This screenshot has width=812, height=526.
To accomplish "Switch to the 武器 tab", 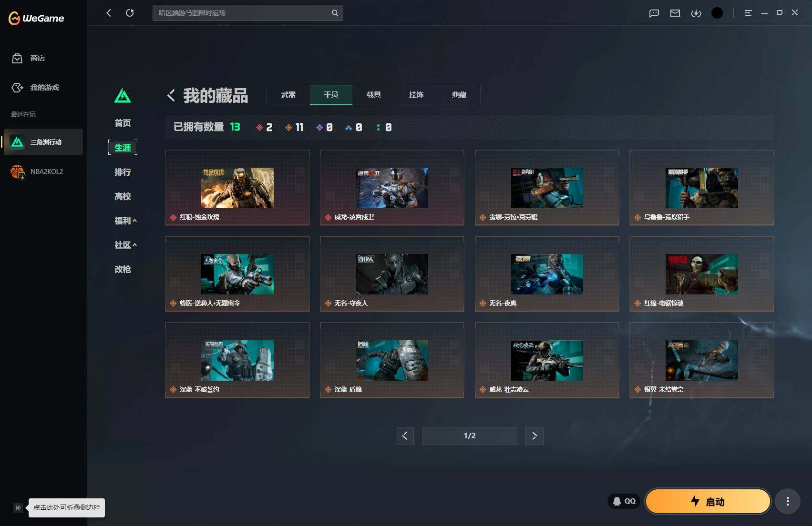I will (288, 95).
